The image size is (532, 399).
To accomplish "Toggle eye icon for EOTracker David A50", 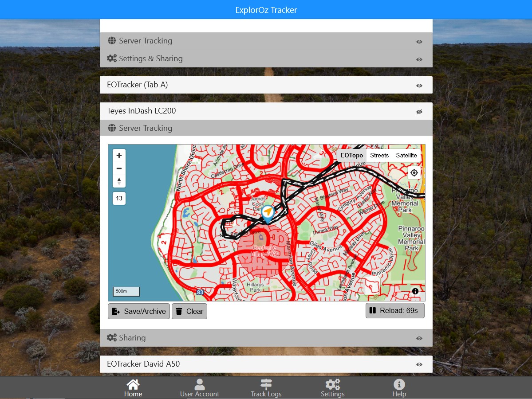I will click(419, 364).
